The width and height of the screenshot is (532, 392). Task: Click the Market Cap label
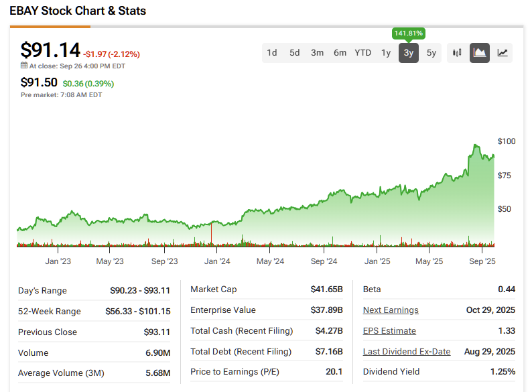214,289
